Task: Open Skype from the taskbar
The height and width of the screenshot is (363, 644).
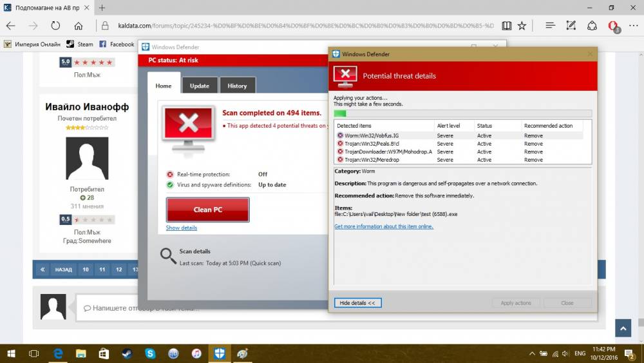Action: 150,353
